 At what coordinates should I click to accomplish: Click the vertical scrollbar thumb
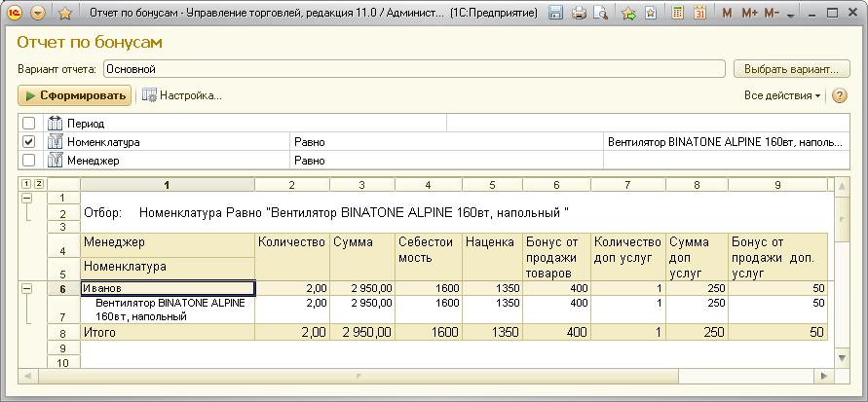point(842,219)
